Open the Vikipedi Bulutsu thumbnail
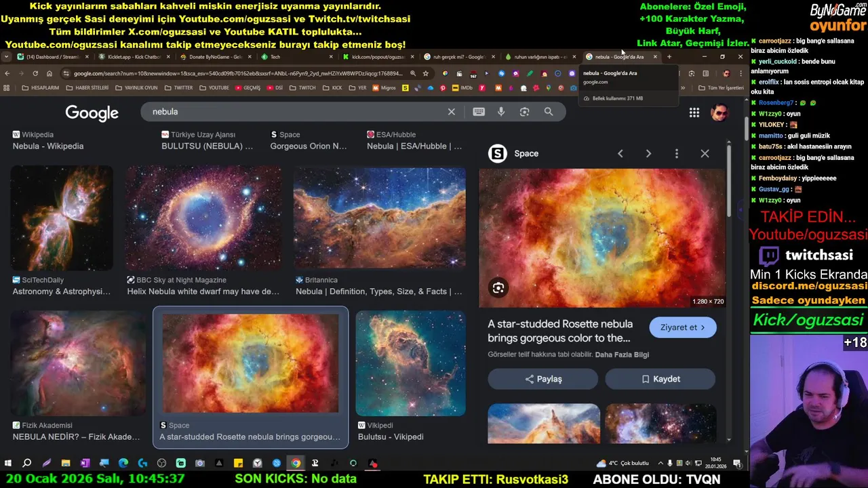868x488 pixels. tap(410, 363)
